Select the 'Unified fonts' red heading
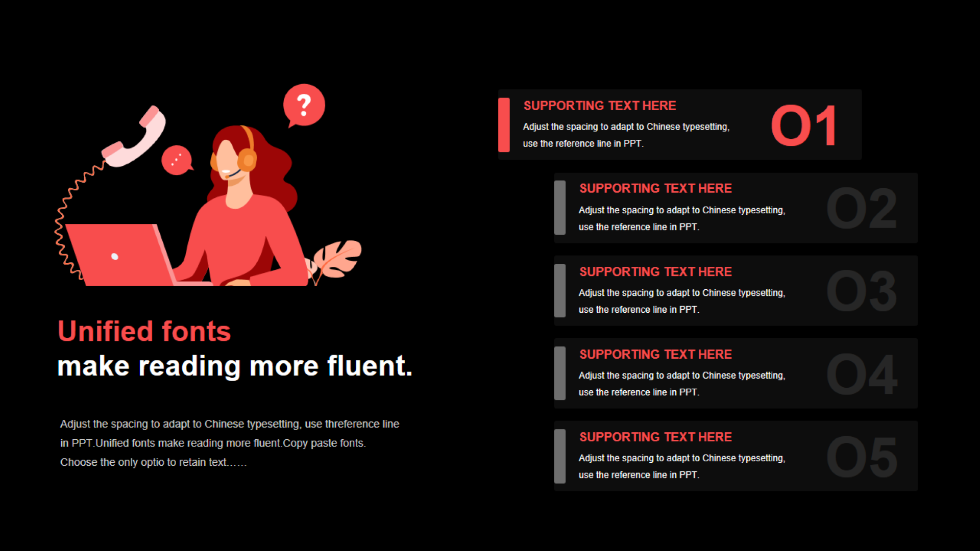 [144, 331]
